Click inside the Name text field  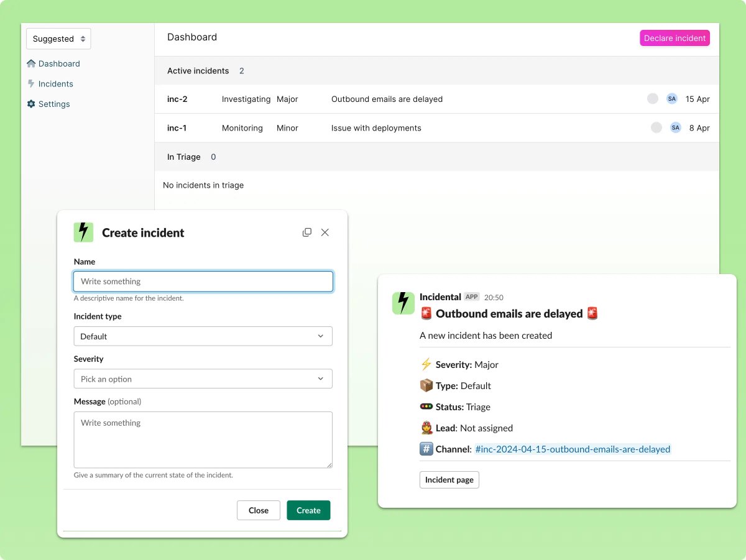203,281
